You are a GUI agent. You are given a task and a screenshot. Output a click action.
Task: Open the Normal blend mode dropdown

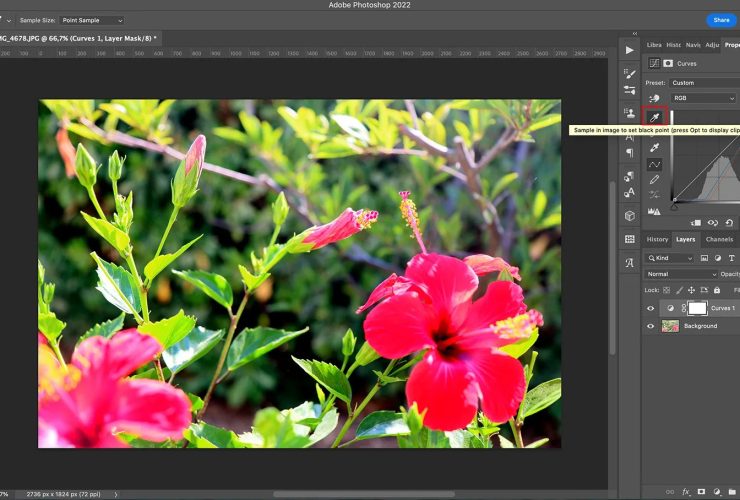click(x=682, y=274)
